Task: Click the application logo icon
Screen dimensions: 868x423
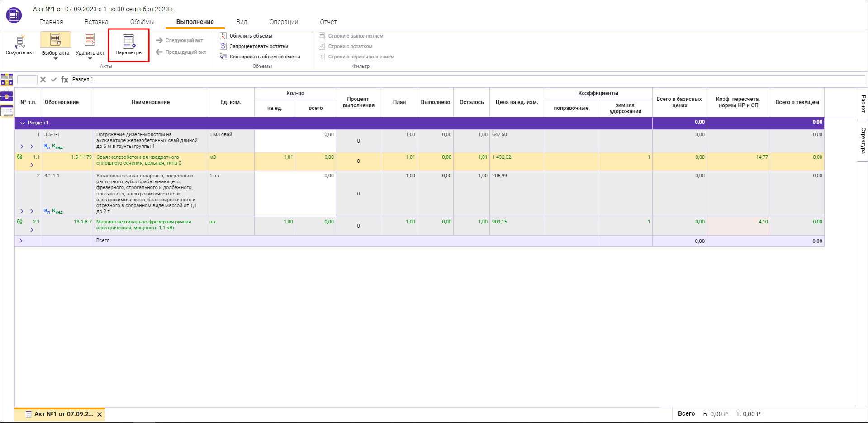Action: (14, 15)
